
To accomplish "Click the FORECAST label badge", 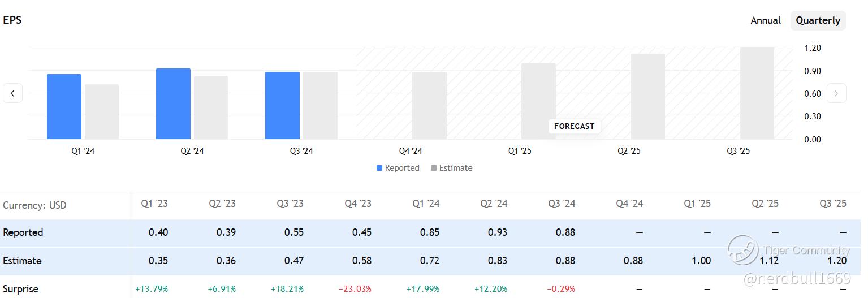I will (x=574, y=126).
